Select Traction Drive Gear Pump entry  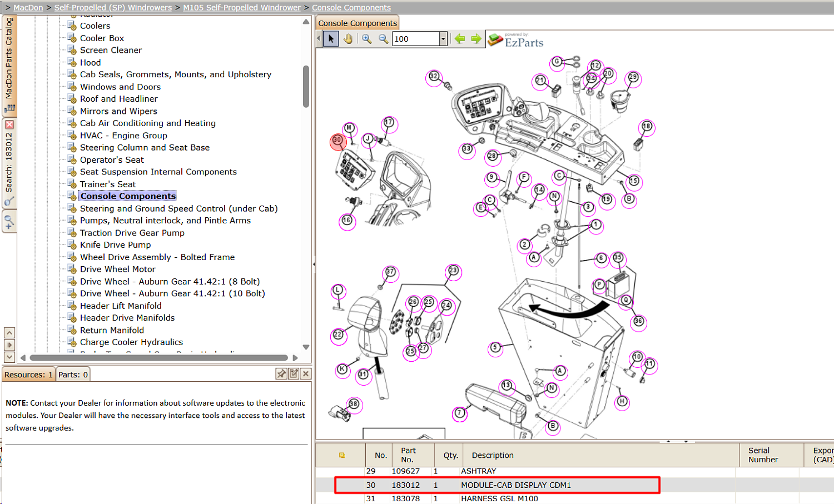[132, 233]
